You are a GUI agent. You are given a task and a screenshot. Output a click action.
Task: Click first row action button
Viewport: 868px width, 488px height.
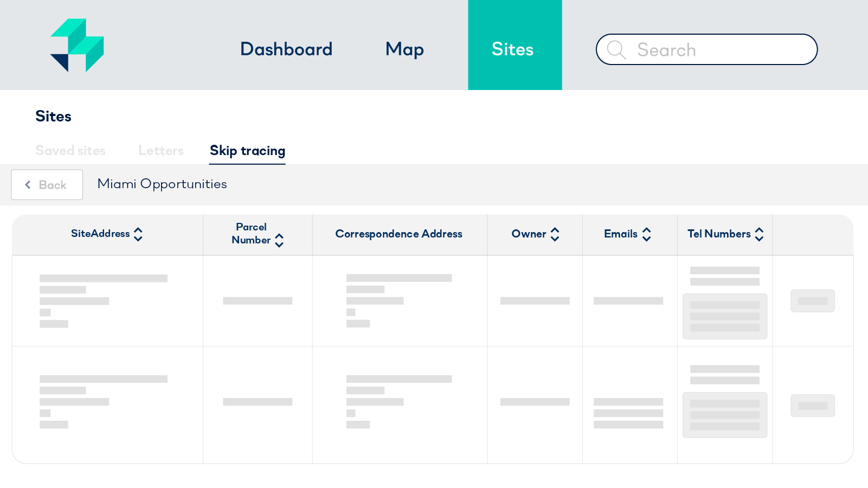click(x=812, y=301)
